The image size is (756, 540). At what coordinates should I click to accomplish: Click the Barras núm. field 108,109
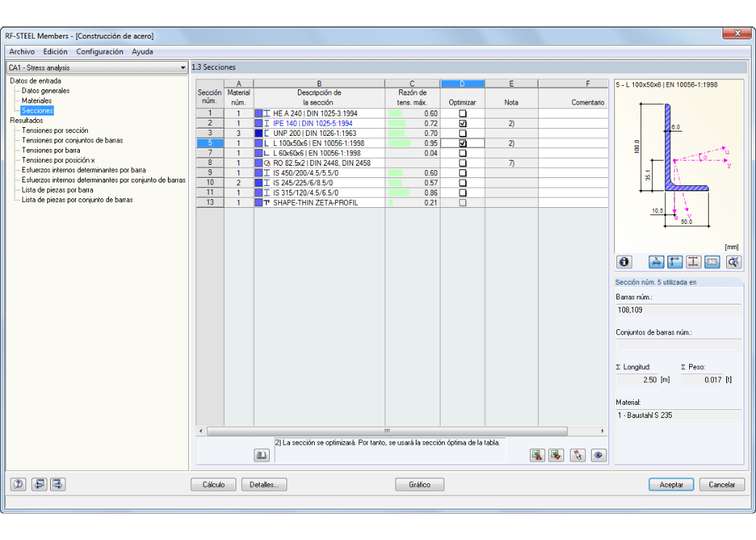point(678,310)
